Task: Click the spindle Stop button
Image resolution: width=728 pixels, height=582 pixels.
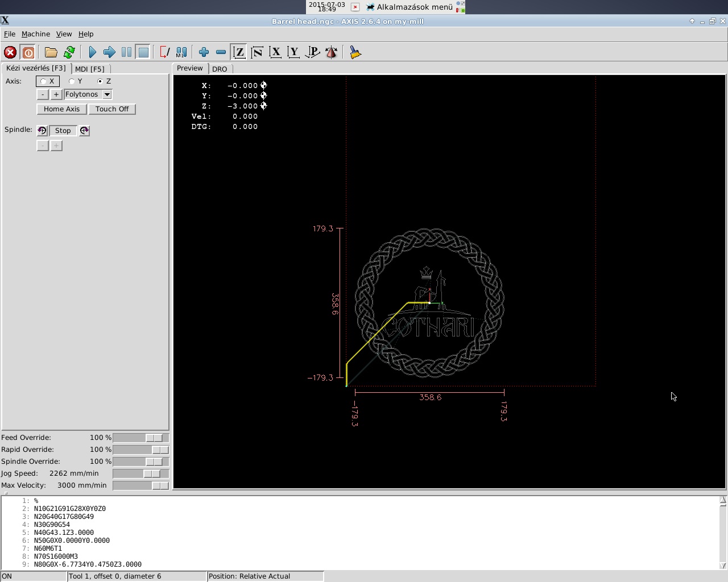Action: [63, 131]
